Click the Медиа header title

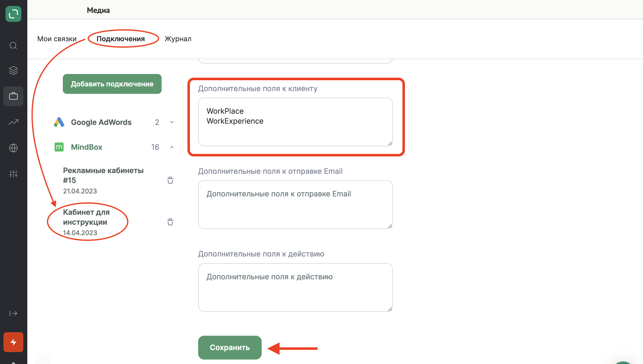point(98,10)
